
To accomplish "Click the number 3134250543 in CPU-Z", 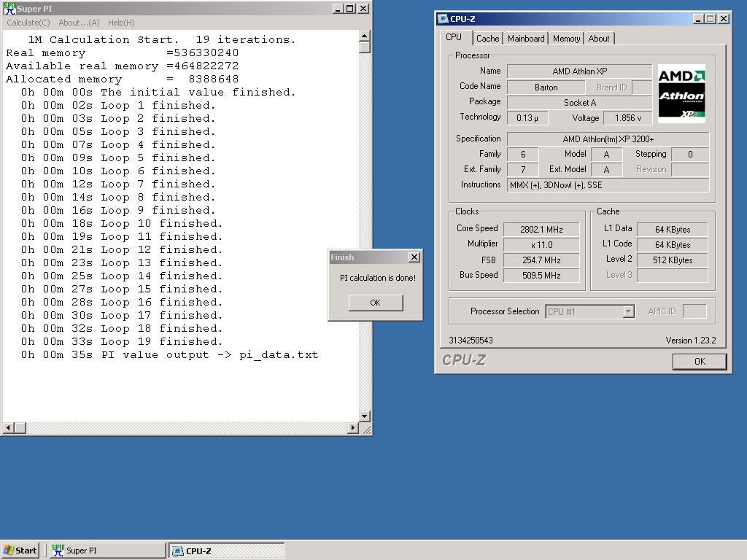I will click(x=471, y=340).
